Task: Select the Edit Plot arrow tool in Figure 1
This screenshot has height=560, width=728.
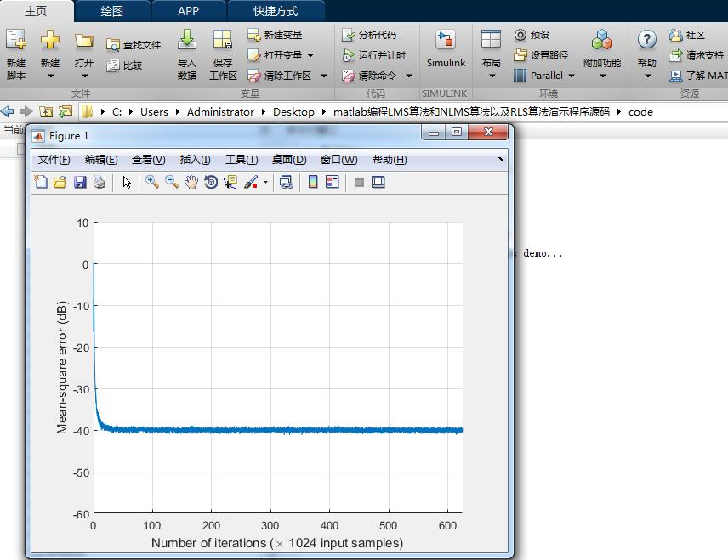Action: click(x=127, y=182)
